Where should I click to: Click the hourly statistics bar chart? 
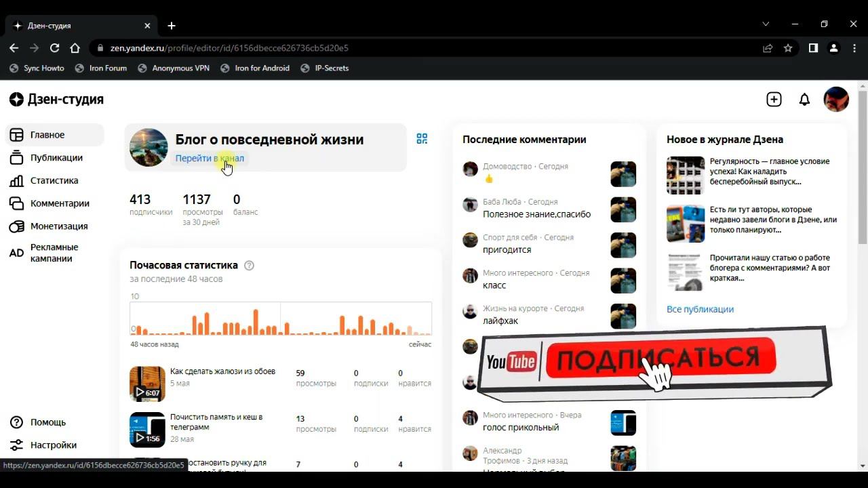coord(281,319)
